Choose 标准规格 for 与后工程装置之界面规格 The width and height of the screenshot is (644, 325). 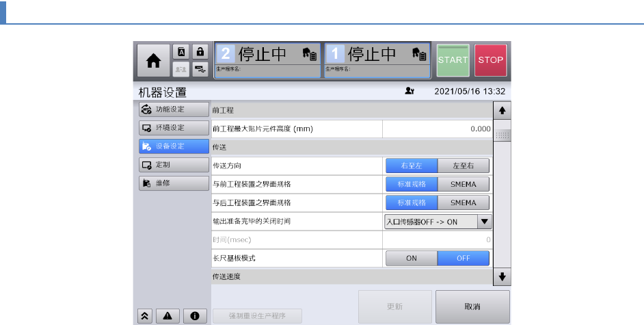(412, 203)
